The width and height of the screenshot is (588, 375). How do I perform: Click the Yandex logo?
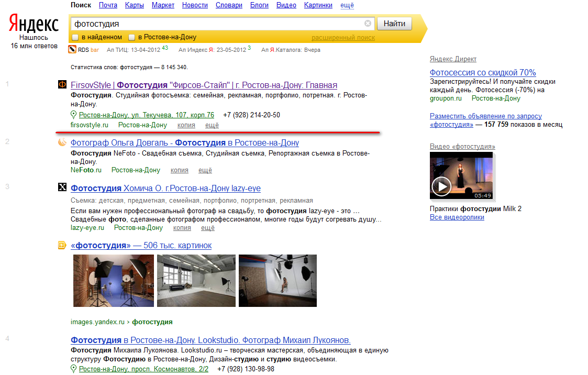[x=34, y=23]
